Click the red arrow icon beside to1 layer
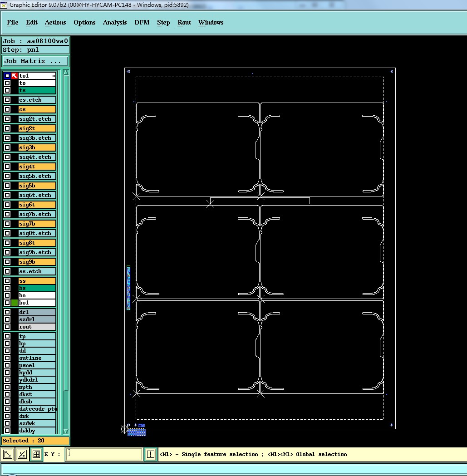The image size is (467, 476). click(14, 76)
